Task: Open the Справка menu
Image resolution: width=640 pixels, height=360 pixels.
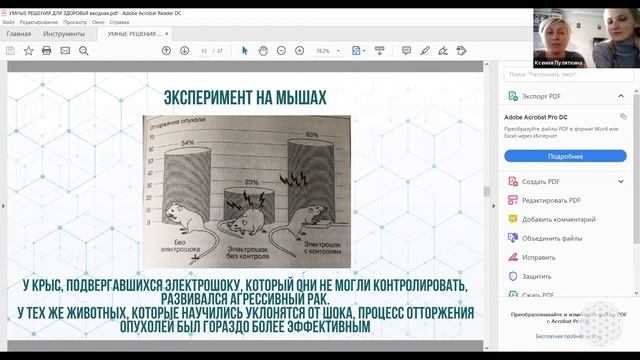Action: click(x=119, y=22)
